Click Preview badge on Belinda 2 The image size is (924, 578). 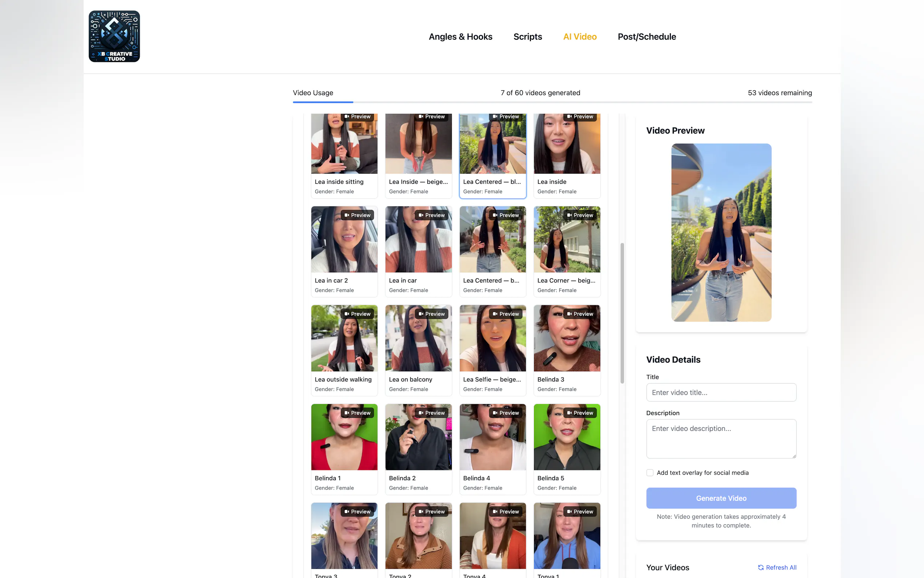click(431, 413)
